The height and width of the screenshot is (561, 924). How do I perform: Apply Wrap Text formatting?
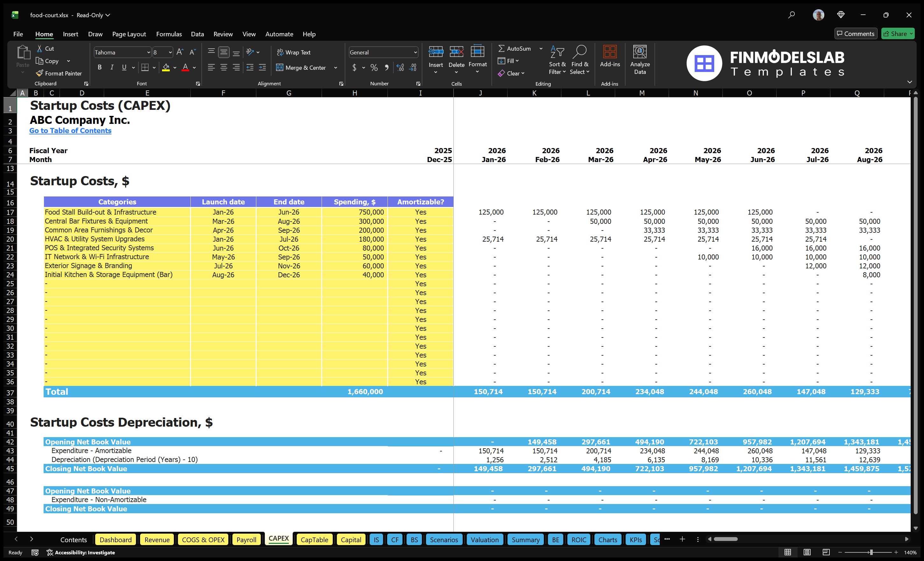295,52
